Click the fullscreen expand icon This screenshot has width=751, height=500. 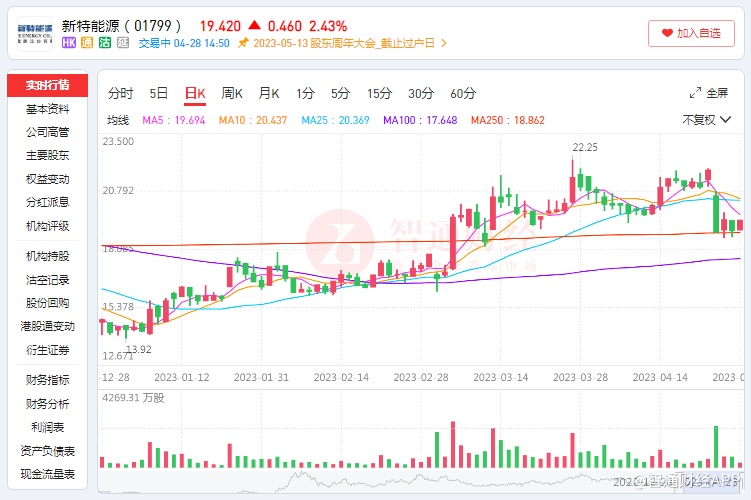pos(695,93)
